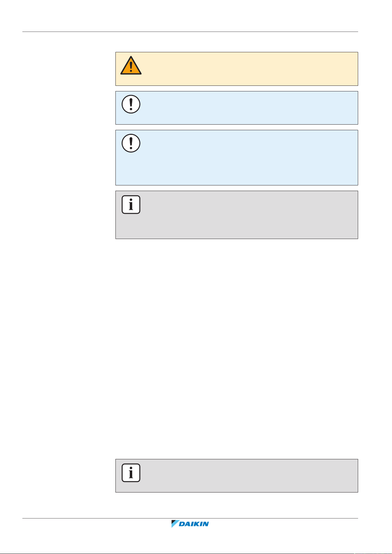
Task: Open the Daikin logo in the footer
Action: [190, 524]
